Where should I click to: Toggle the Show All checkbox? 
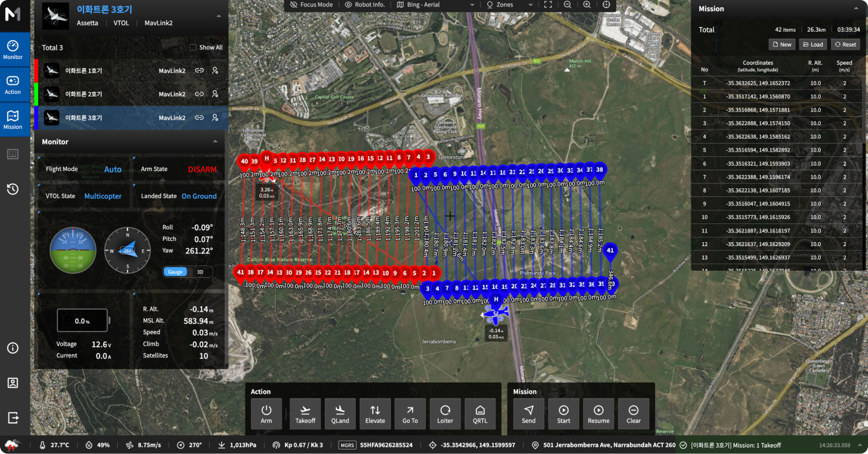193,47
